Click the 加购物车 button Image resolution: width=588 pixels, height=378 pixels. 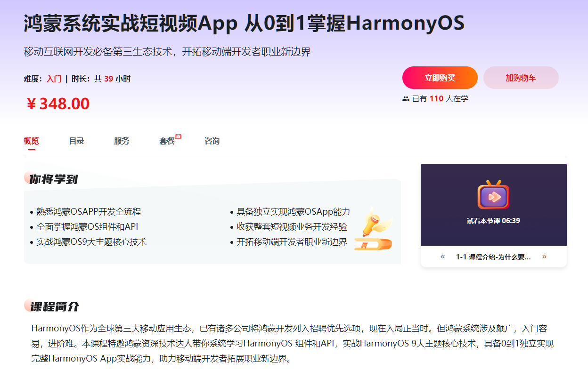[521, 78]
